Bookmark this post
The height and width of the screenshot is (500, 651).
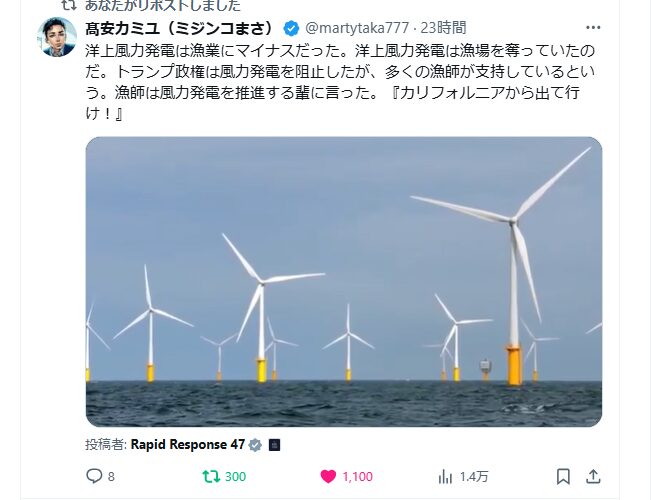click(x=563, y=476)
